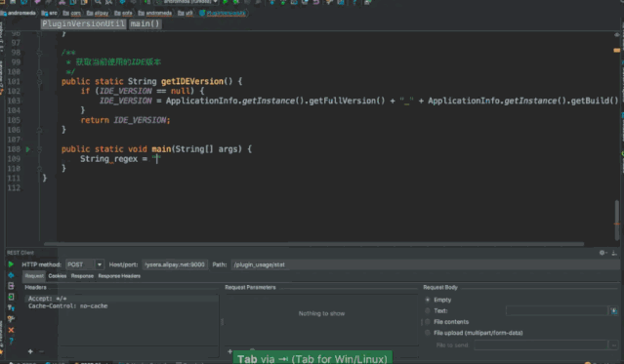Remove the selected header with minus icon

click(41, 351)
